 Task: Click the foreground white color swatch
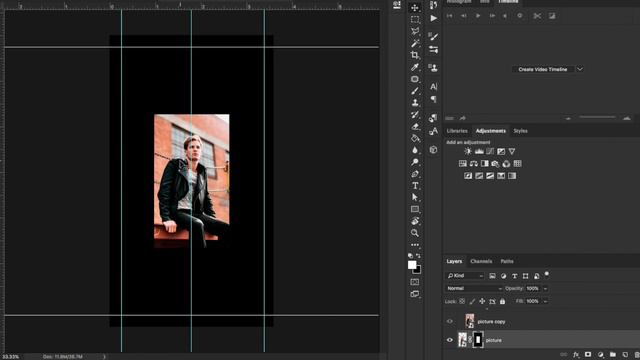point(412,265)
